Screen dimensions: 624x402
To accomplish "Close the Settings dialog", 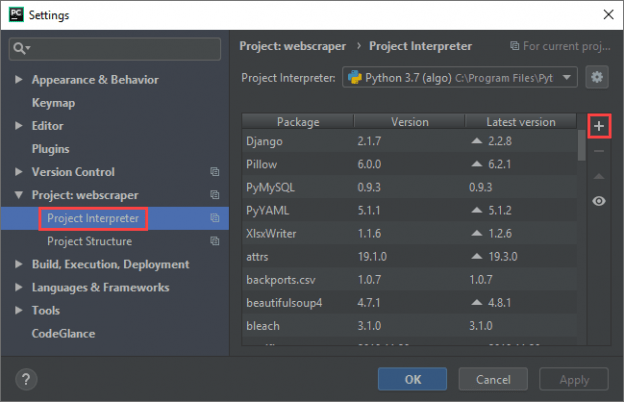I will 608,15.
